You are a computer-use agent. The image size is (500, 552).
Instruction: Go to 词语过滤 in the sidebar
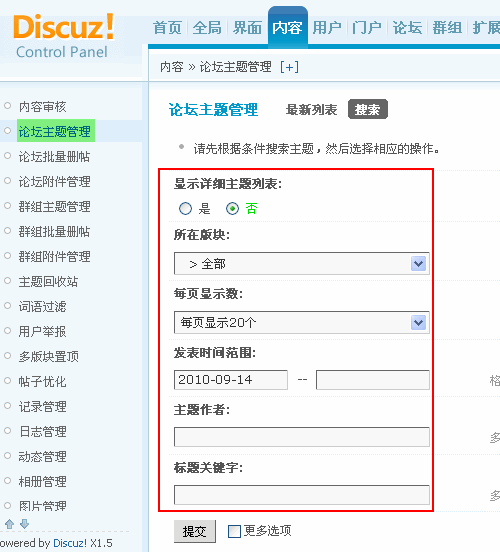(43, 307)
